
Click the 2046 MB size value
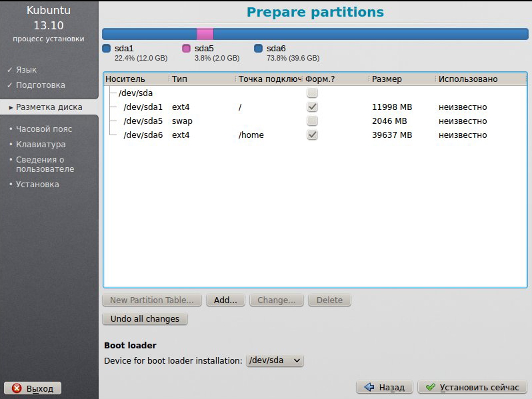coord(389,121)
